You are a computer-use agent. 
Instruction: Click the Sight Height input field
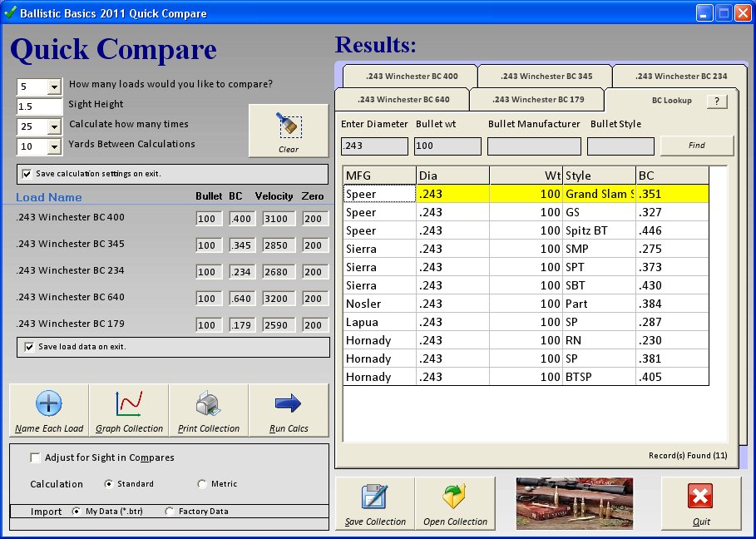pyautogui.click(x=40, y=106)
